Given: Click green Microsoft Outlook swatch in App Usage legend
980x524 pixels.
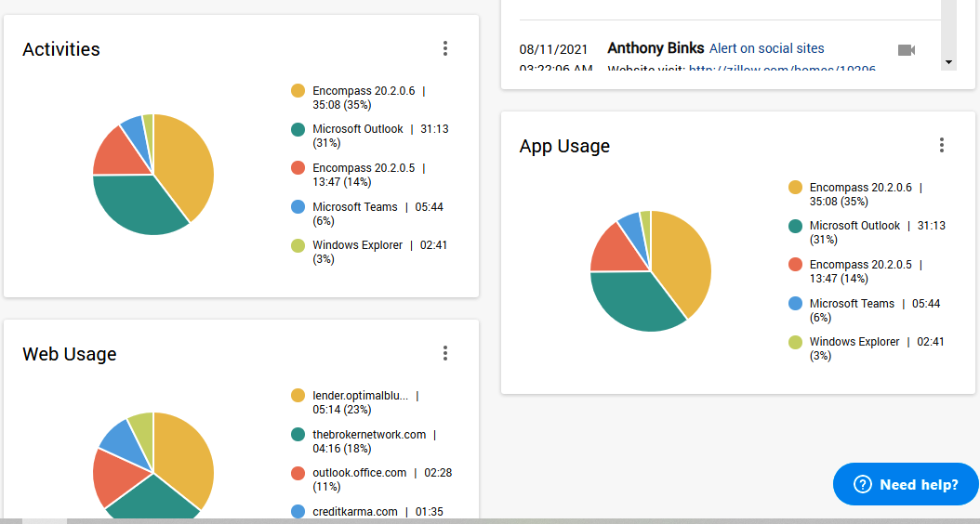Looking at the screenshot, I should (x=795, y=226).
